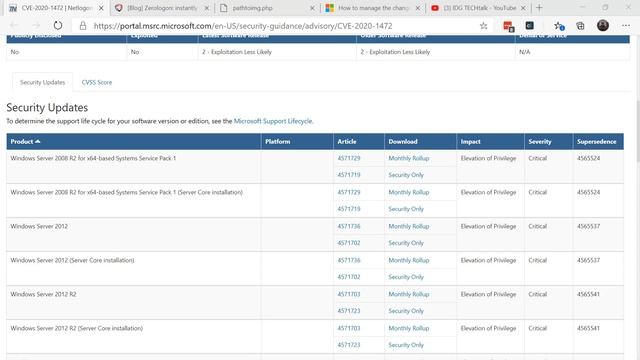
Task: Go back with the back arrow
Action: [x=14, y=26]
